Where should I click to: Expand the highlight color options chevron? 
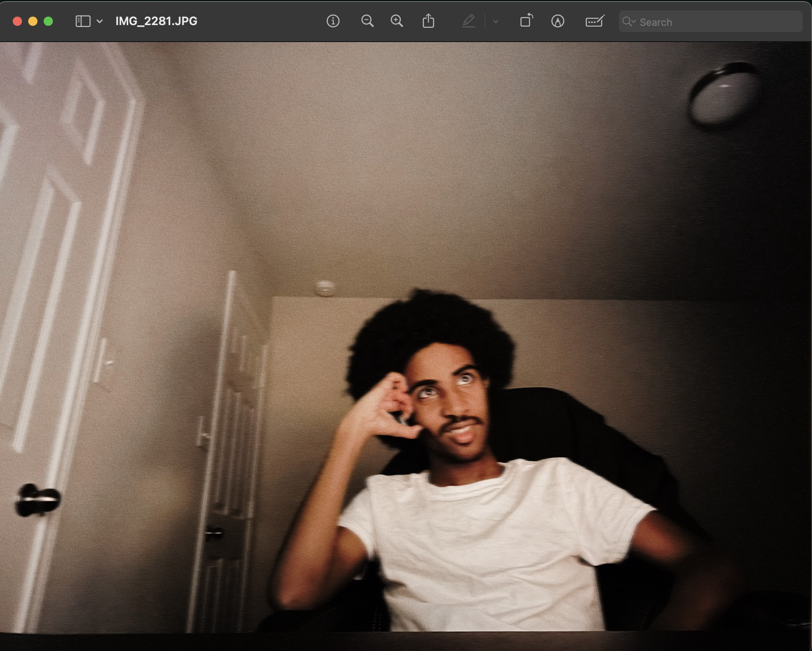tap(496, 22)
